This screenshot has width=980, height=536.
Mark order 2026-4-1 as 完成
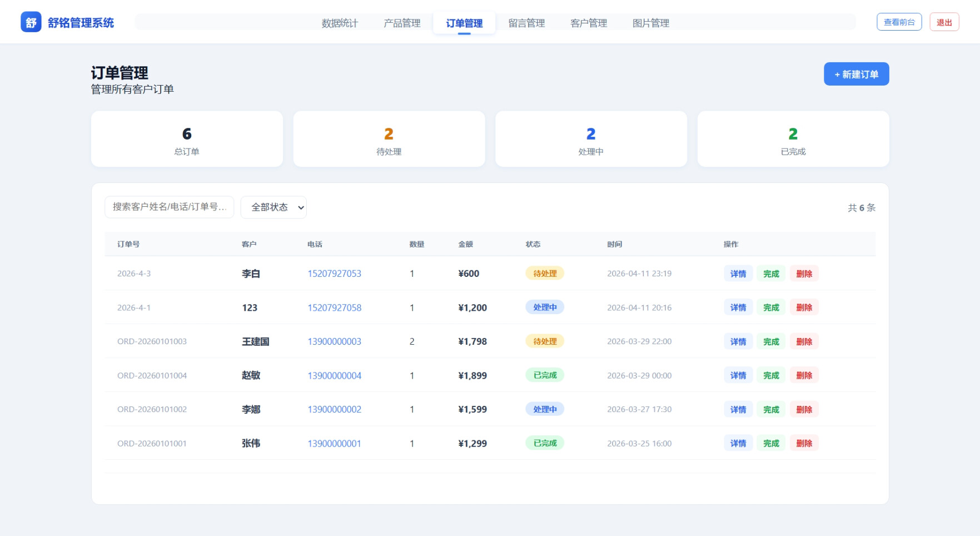click(771, 307)
